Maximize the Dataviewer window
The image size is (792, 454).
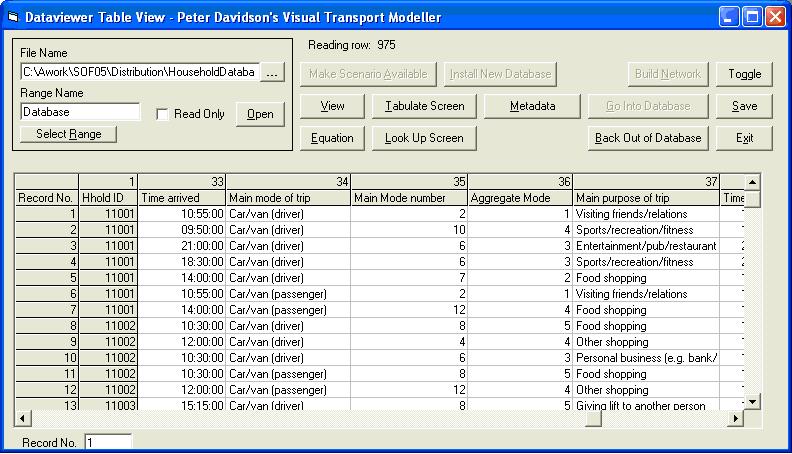[752, 17]
